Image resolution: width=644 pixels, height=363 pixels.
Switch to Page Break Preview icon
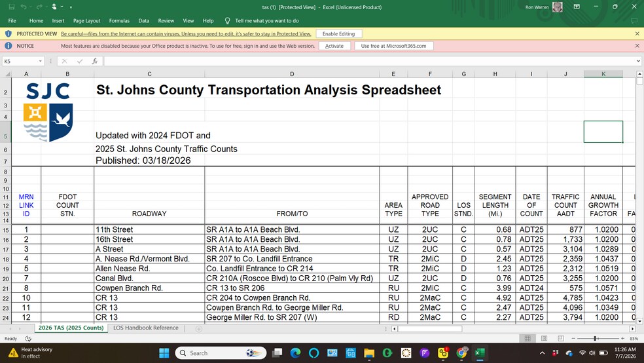click(x=561, y=338)
